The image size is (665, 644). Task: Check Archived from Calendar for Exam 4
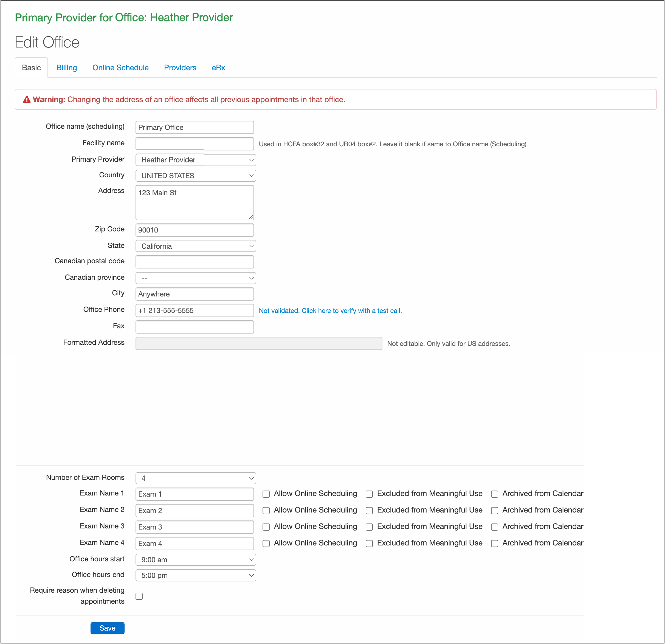coord(495,544)
